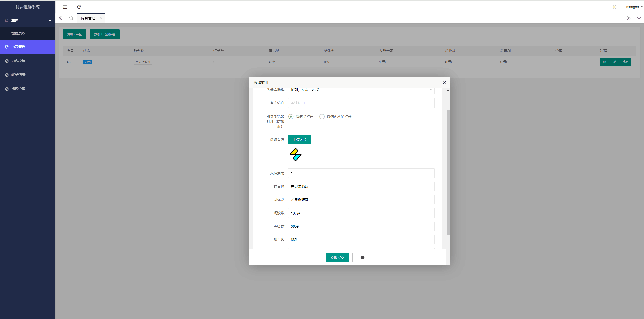
Task: Click the 添加群组 button
Action: [74, 34]
